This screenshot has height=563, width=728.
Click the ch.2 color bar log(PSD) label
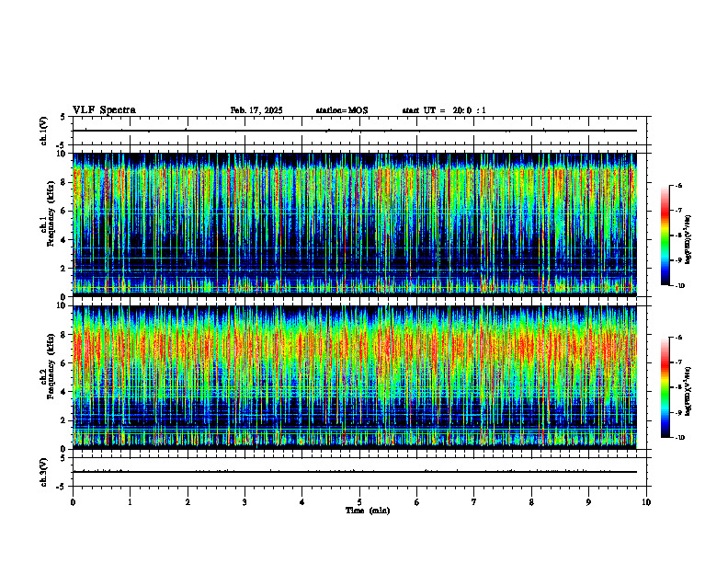(689, 392)
